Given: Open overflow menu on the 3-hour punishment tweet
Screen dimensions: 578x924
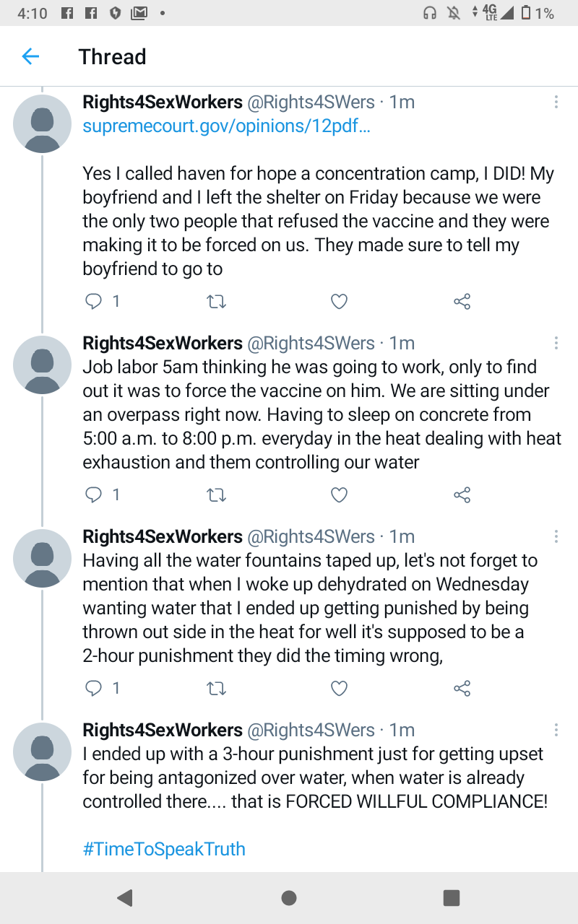Looking at the screenshot, I should tap(556, 730).
